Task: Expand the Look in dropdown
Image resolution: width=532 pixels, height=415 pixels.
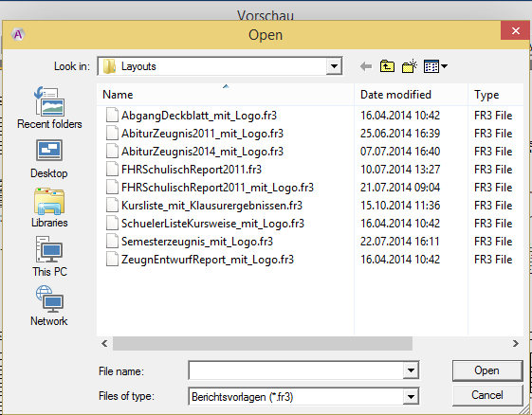Action: 334,66
